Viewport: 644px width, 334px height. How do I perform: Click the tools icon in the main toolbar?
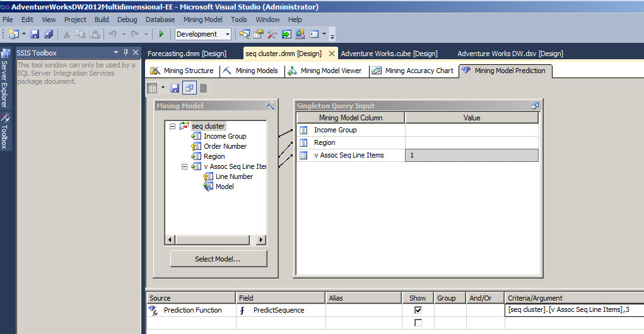pos(272,34)
